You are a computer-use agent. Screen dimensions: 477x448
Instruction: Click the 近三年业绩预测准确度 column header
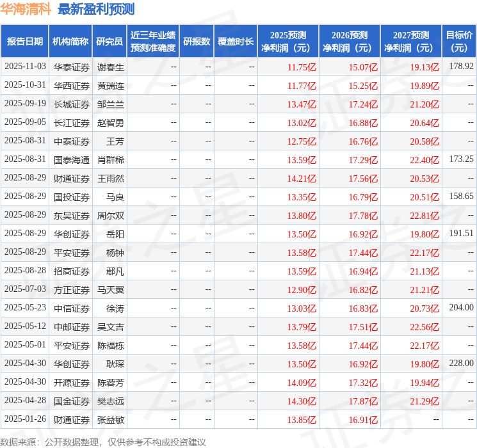153,41
